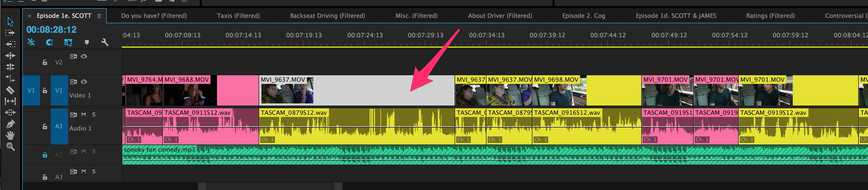Toggle sync lock on V1 track

point(73,81)
